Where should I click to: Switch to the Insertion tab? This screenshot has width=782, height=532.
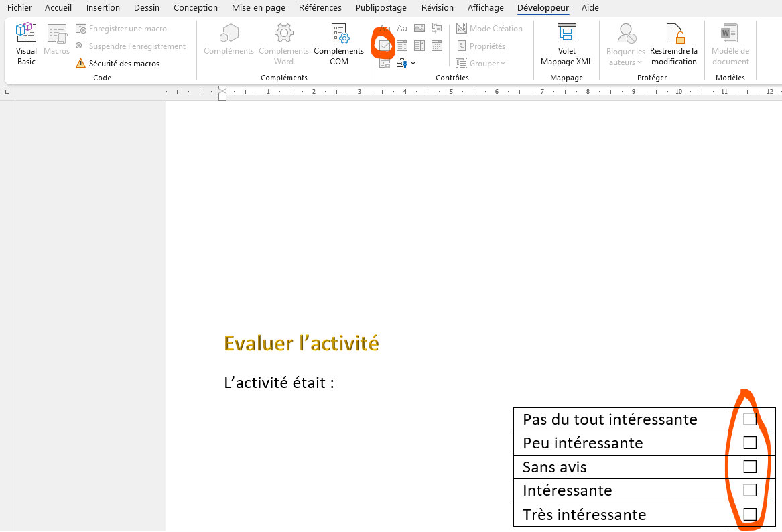point(103,7)
